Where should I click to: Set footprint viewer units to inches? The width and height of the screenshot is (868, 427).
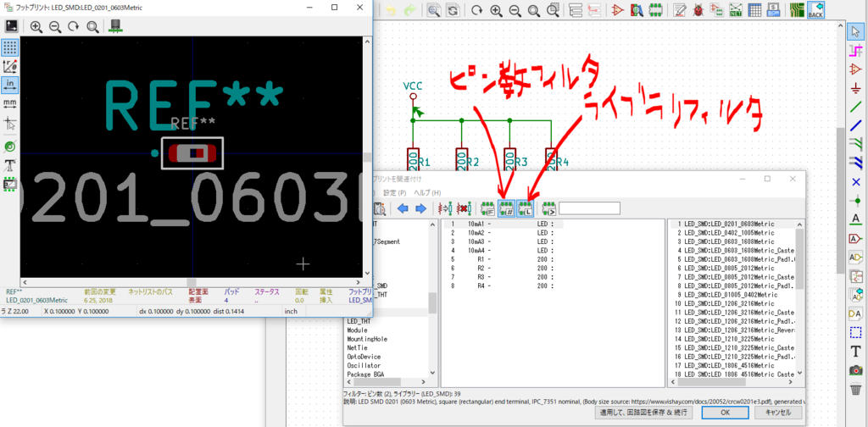[9, 85]
